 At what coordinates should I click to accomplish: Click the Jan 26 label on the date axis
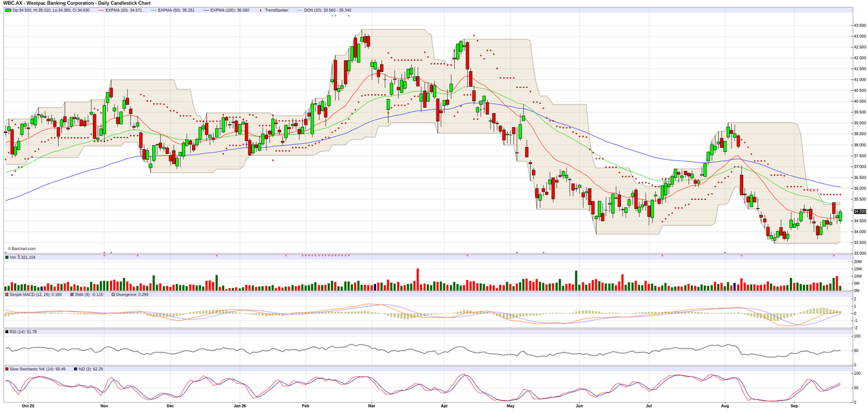(x=239, y=406)
